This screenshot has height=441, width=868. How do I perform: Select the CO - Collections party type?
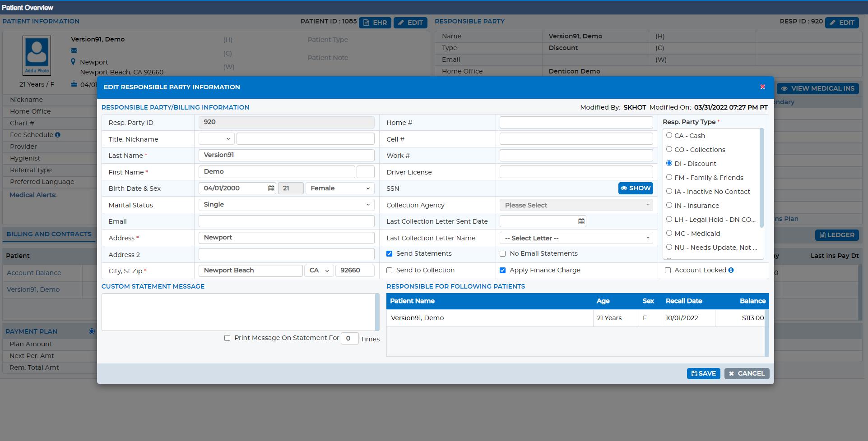click(669, 149)
